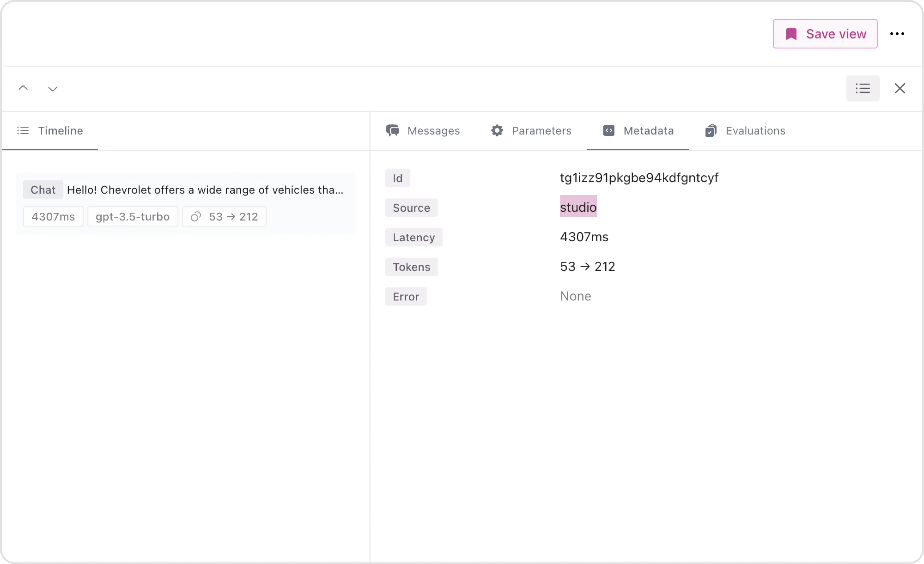924x564 pixels.
Task: Click the token usage circle icon
Action: (196, 217)
